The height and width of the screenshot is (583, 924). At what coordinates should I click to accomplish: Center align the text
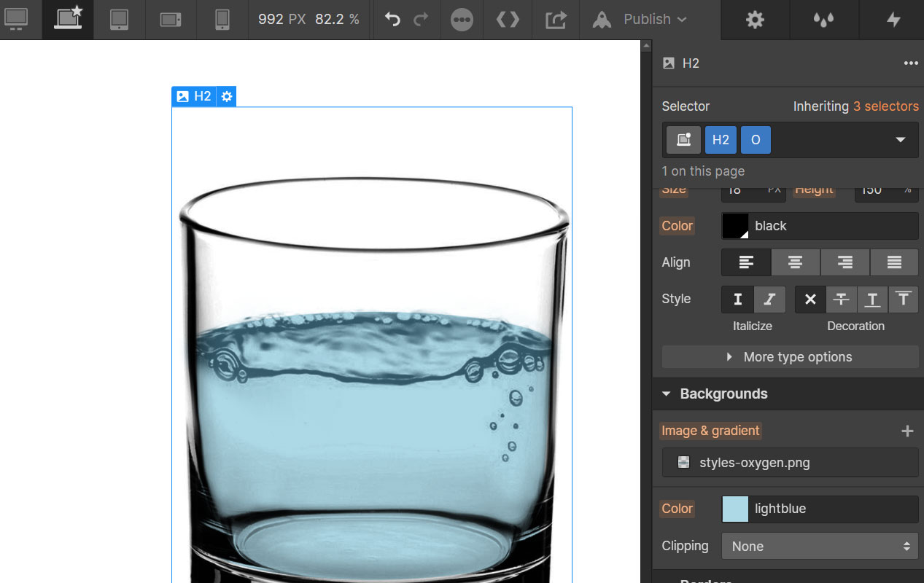(x=795, y=262)
